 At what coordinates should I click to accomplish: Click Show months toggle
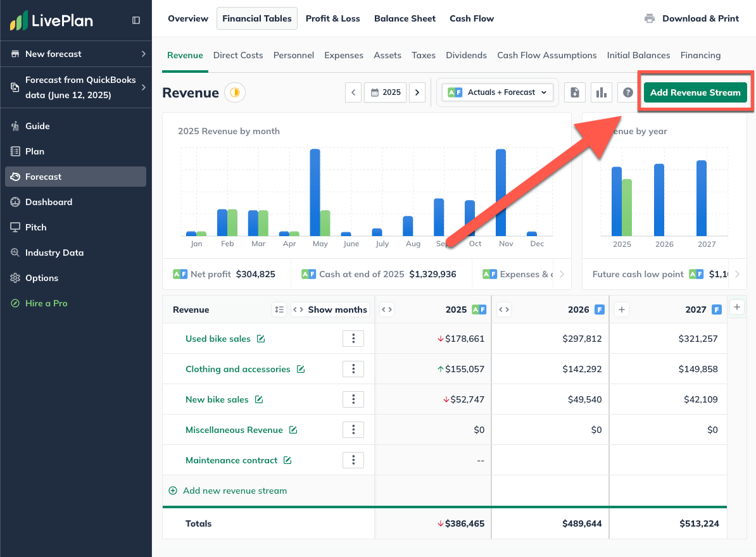(x=331, y=310)
